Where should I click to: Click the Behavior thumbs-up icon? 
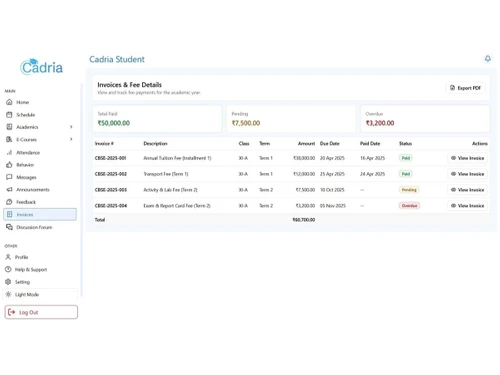(x=9, y=165)
